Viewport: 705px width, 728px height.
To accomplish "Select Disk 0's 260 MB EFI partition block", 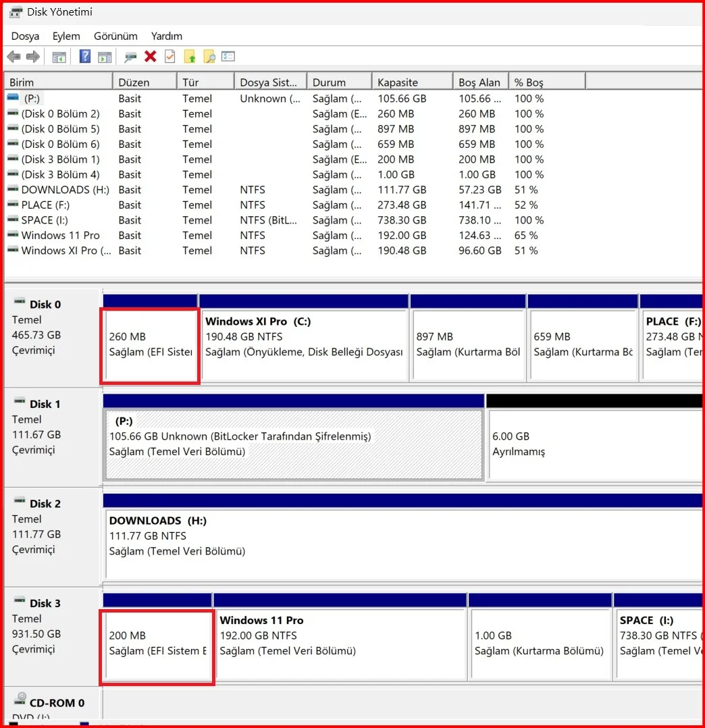I will pos(151,346).
